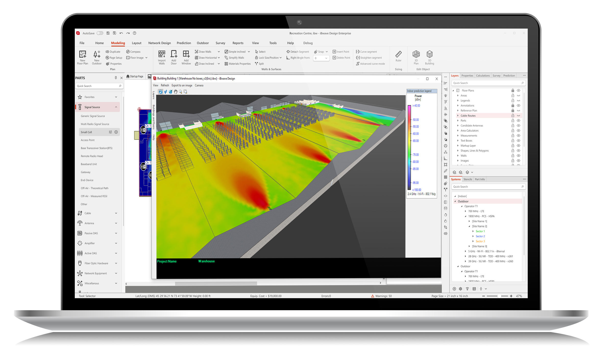Viewport: 602px width, 364px height.
Task: Click the Materials Properties button
Action: pos(238,64)
